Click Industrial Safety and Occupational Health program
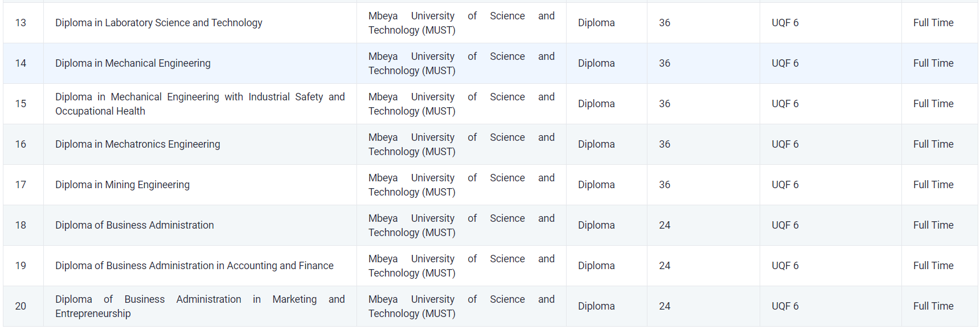The image size is (980, 329). click(x=199, y=104)
